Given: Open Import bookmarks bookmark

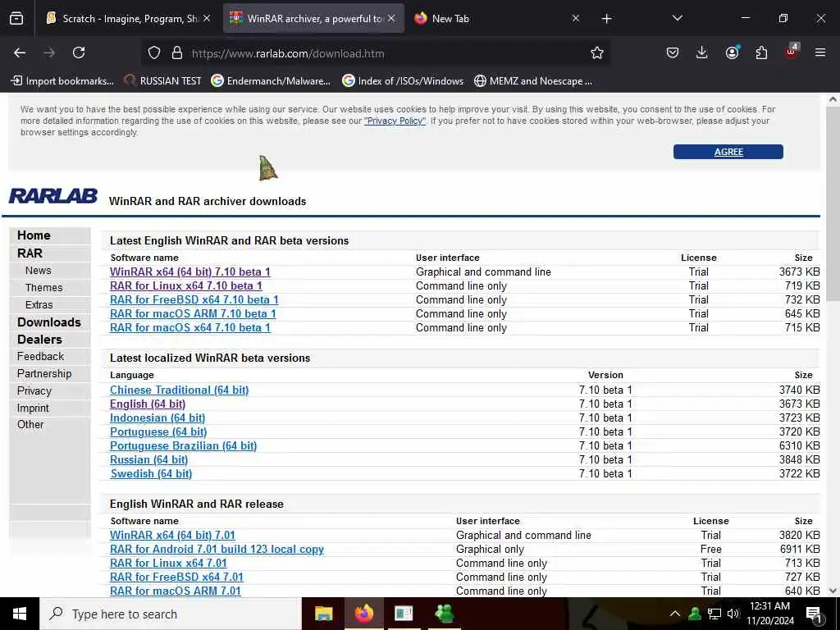Looking at the screenshot, I should (62, 81).
